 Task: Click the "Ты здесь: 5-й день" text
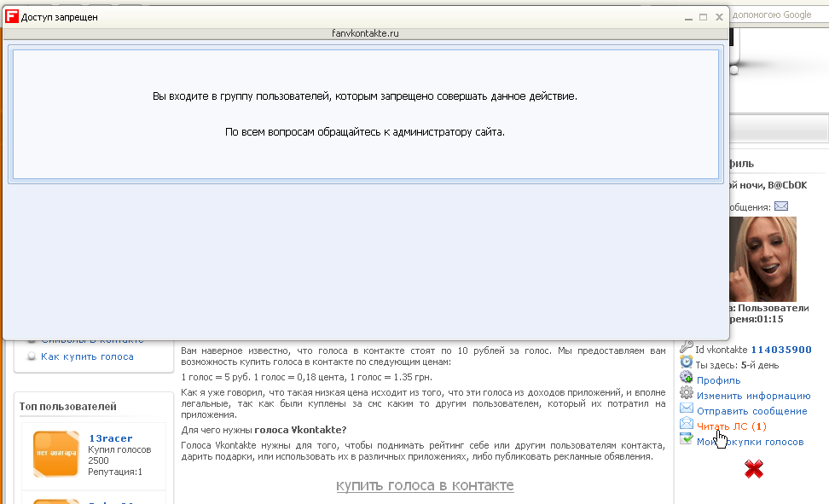pyautogui.click(x=737, y=365)
